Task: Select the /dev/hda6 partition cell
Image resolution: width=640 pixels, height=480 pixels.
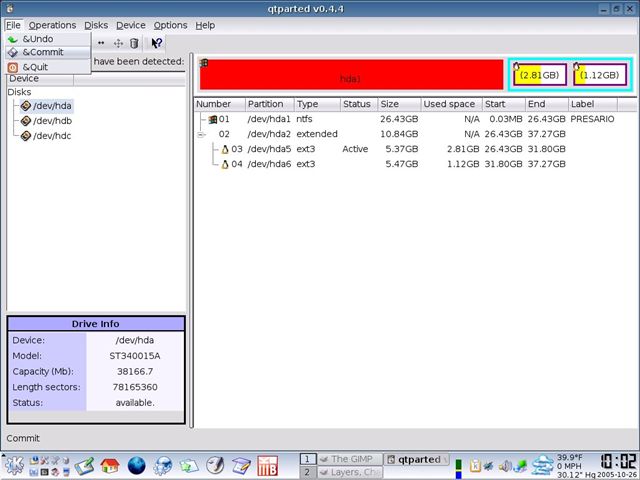Action: [269, 164]
